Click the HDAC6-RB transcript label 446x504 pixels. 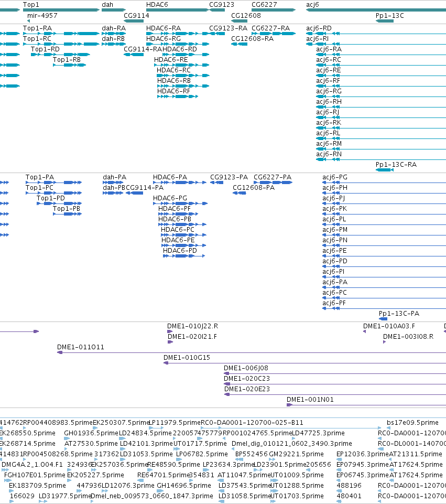[173, 81]
